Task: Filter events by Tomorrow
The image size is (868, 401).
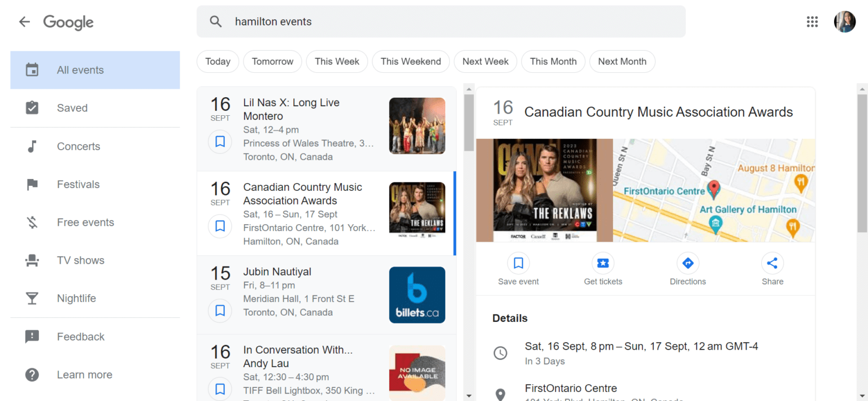Action: click(x=272, y=62)
